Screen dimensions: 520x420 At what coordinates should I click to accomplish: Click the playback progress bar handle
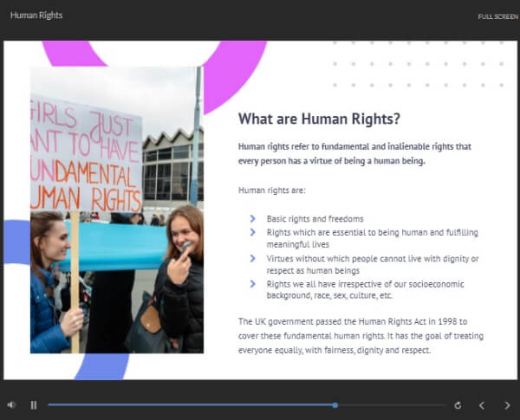(335, 405)
